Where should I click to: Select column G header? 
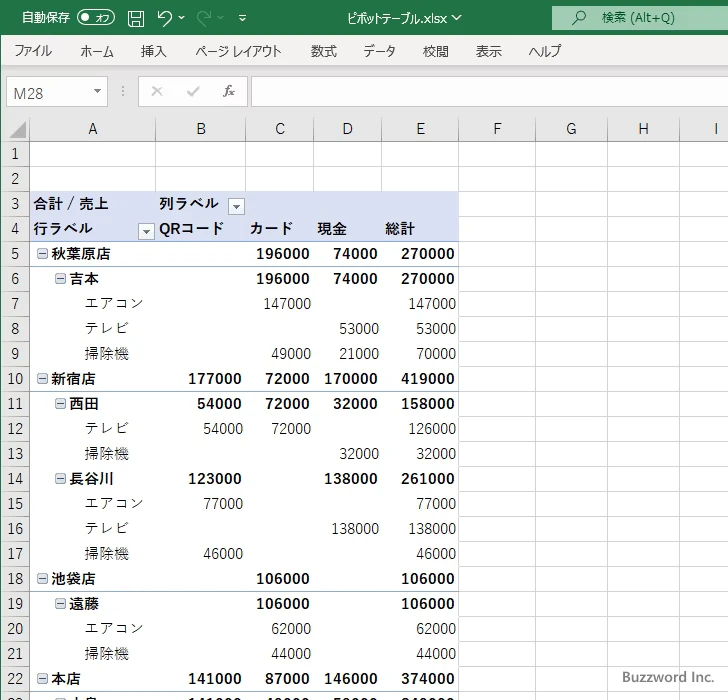pos(571,129)
